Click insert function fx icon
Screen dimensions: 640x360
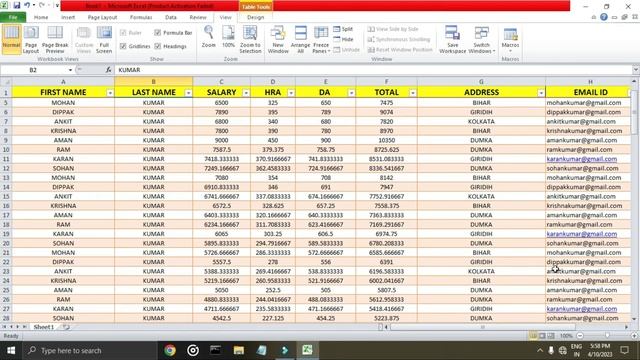click(x=108, y=70)
